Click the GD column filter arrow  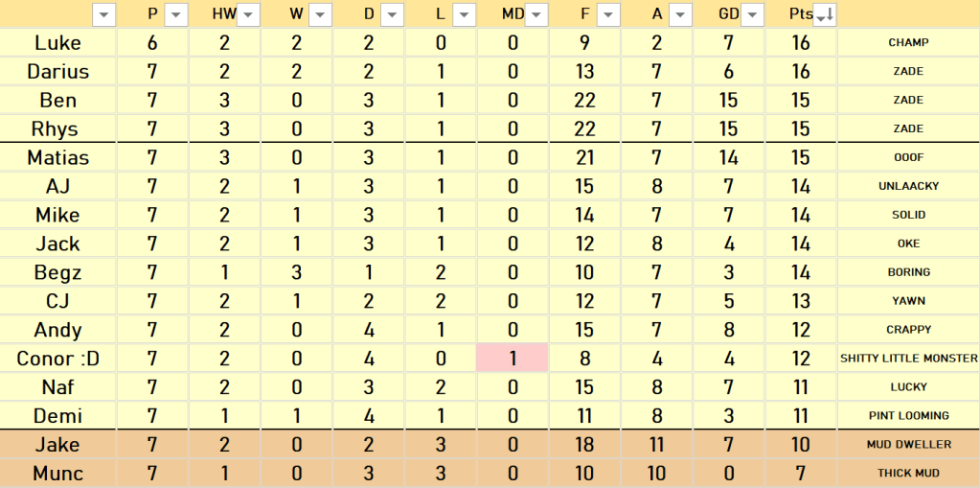[x=752, y=14]
